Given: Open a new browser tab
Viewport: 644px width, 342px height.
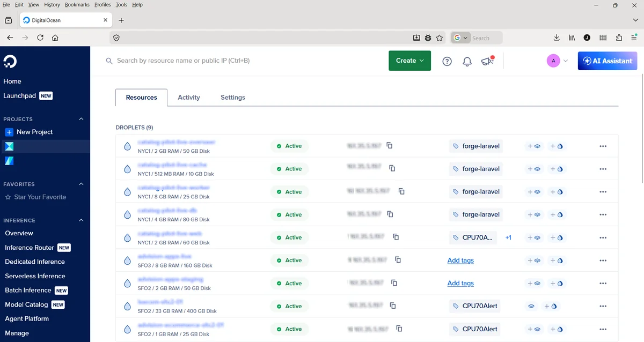Looking at the screenshot, I should coord(121,20).
